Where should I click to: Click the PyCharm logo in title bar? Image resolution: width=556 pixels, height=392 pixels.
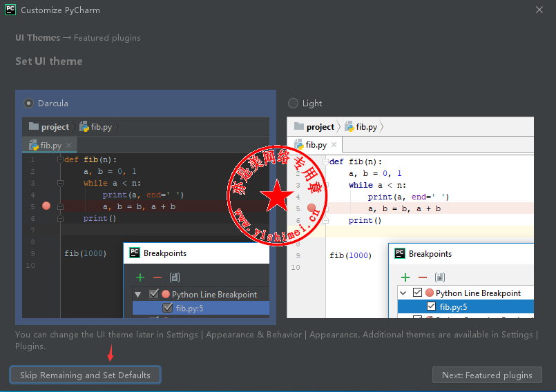pos(10,10)
